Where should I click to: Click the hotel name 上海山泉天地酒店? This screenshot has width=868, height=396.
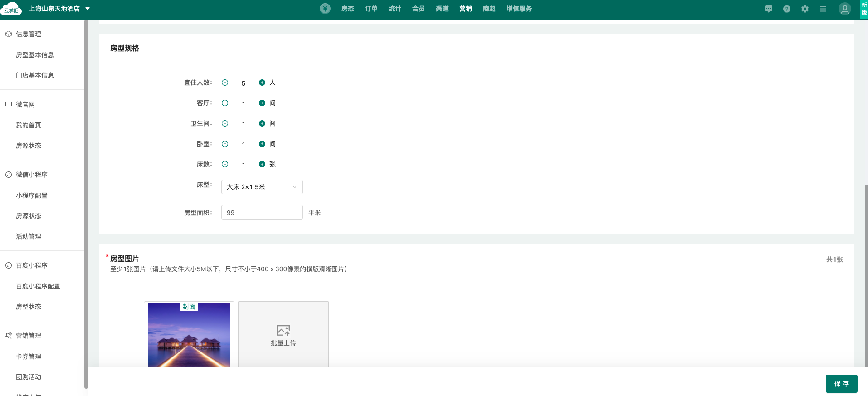pyautogui.click(x=54, y=9)
